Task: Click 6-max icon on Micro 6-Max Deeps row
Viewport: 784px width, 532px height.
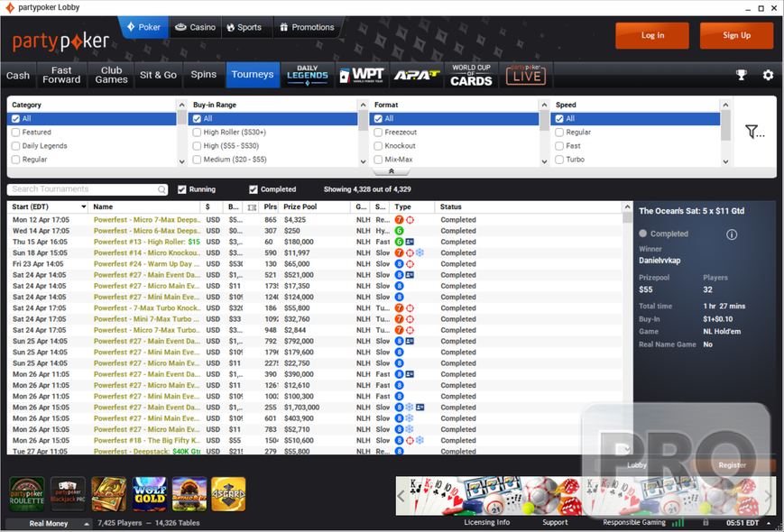Action: point(399,231)
